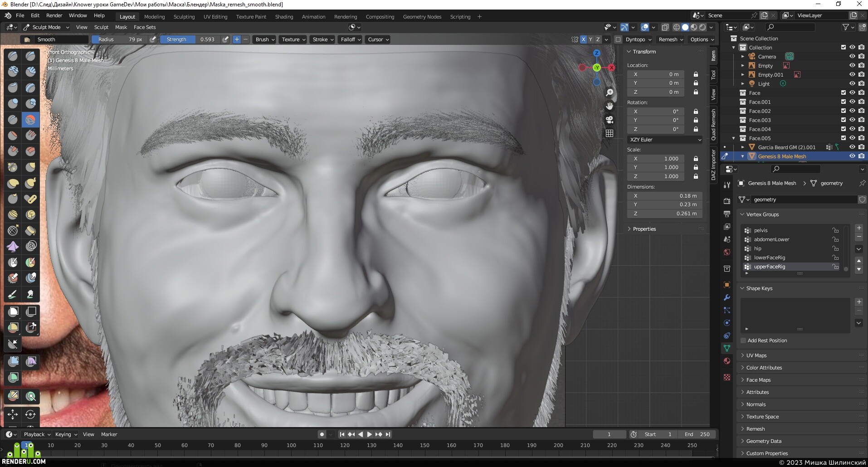Click the pan hand viewport icon
Image resolution: width=868 pixels, height=467 pixels.
pyautogui.click(x=610, y=106)
